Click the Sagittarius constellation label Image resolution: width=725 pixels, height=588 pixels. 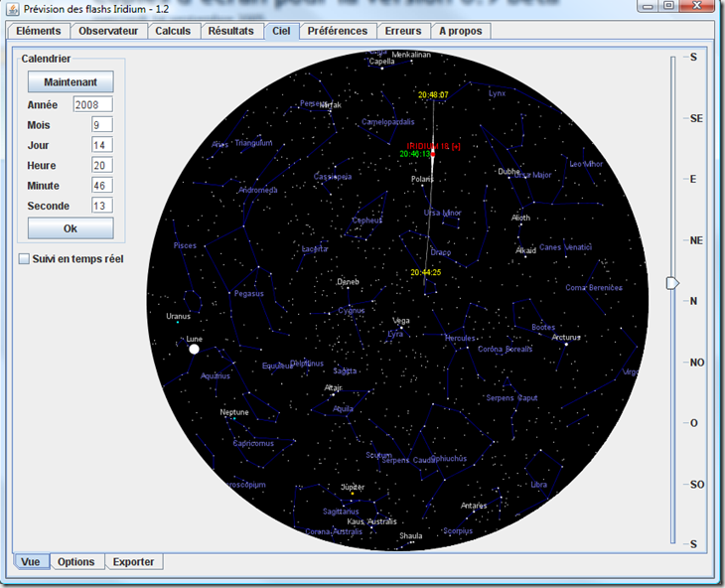click(341, 512)
